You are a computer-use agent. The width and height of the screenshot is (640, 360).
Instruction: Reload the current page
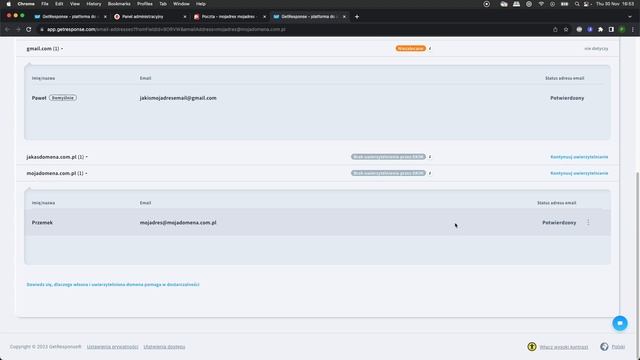tap(29, 29)
